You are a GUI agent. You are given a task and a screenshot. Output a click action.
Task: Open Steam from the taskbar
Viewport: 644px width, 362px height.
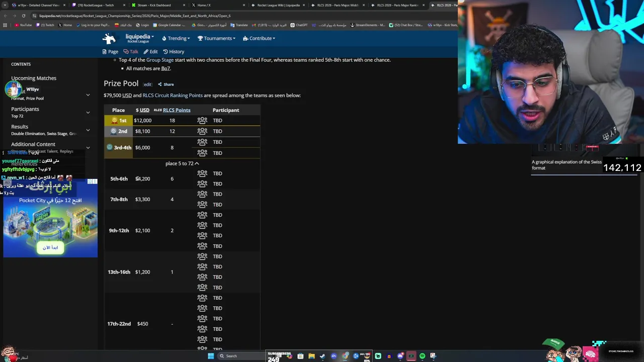pos(323,356)
